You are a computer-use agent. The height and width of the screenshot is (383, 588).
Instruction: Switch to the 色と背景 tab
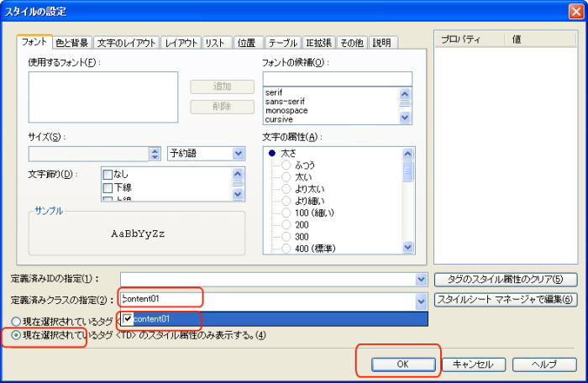[71, 42]
